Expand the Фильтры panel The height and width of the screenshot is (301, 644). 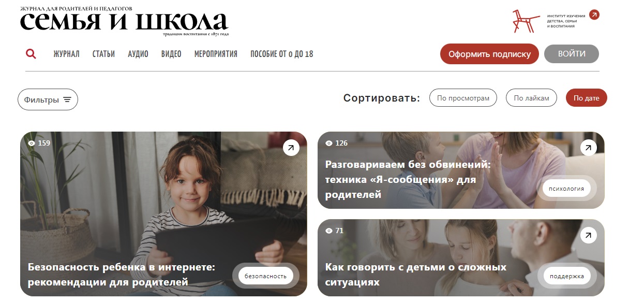tap(48, 99)
